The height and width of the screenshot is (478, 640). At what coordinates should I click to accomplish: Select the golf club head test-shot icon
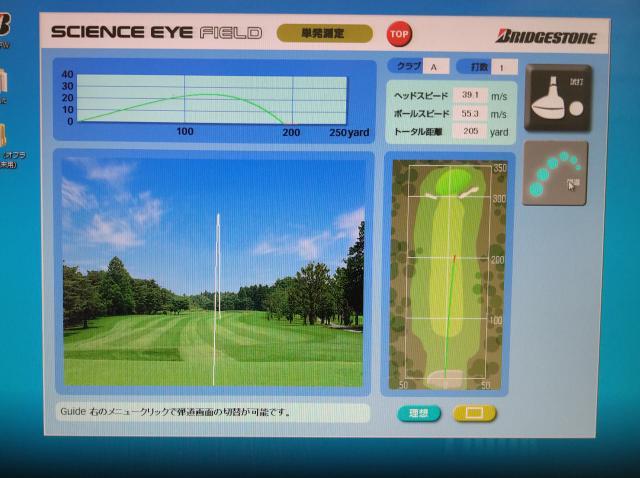pyautogui.click(x=558, y=98)
